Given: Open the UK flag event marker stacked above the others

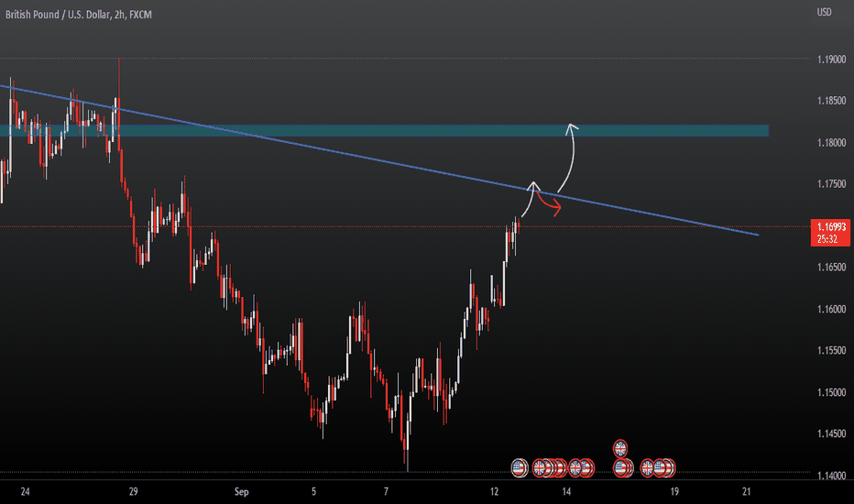Looking at the screenshot, I should pos(619,448).
